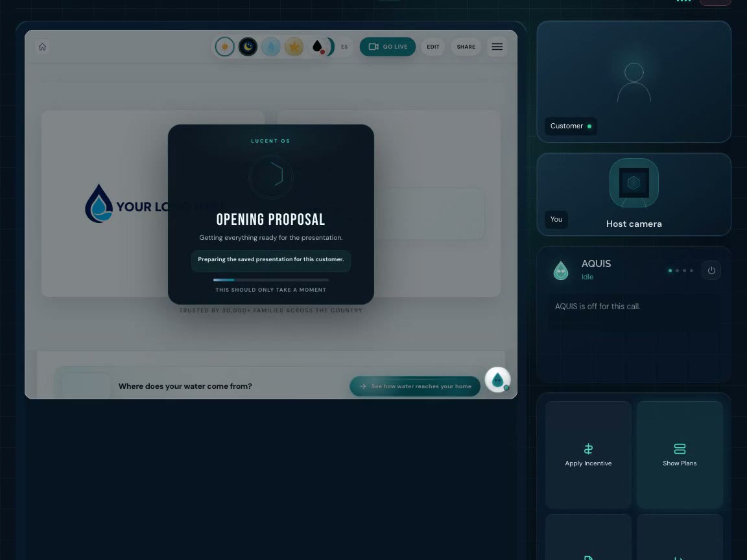This screenshot has width=747, height=560.
Task: Click the SHARE button
Action: [x=466, y=47]
